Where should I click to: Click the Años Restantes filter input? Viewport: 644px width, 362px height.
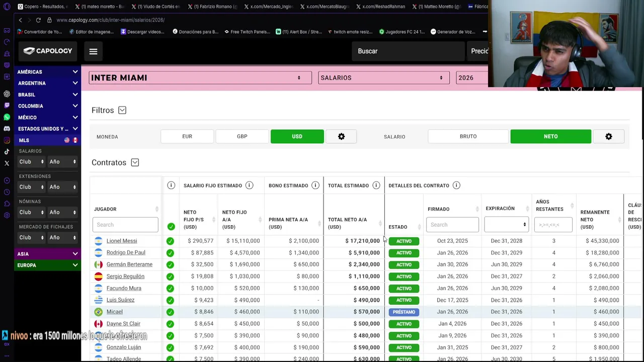pos(553,225)
